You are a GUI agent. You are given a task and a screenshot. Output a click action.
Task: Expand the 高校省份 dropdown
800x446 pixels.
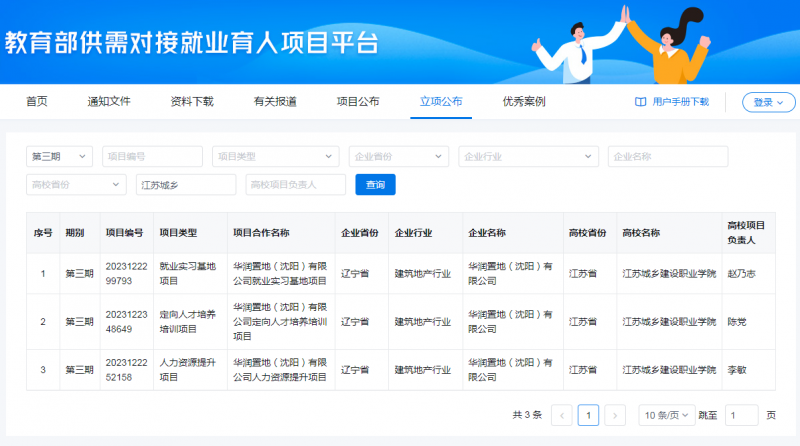76,185
